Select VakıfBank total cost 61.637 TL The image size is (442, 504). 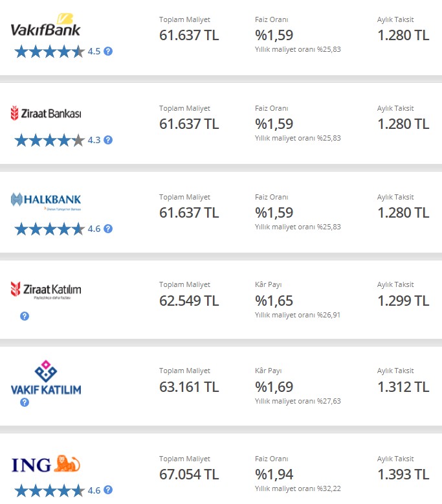click(189, 36)
